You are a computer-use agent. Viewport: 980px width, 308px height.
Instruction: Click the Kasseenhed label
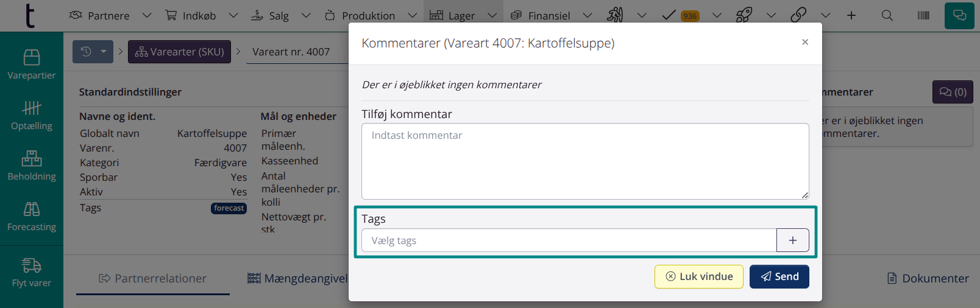pyautogui.click(x=289, y=161)
